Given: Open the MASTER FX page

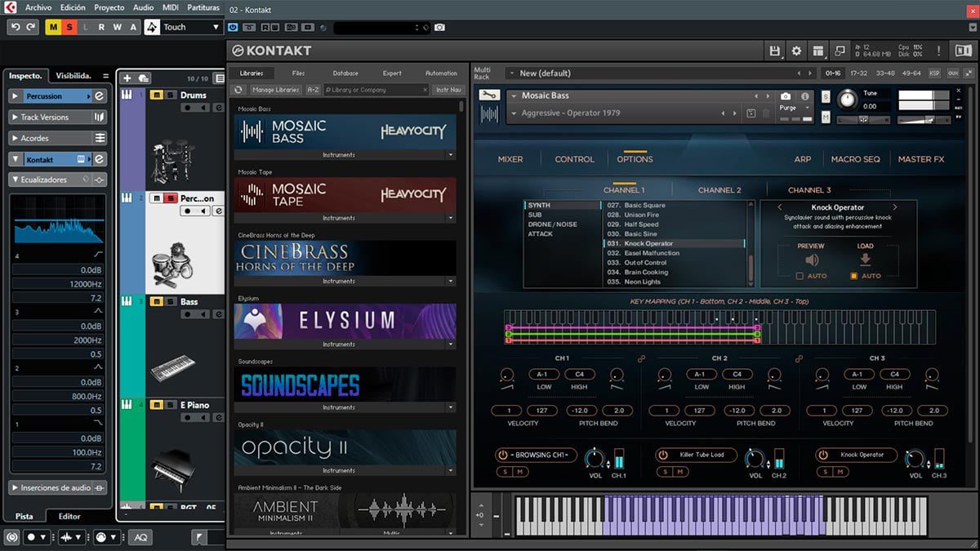Looking at the screenshot, I should pyautogui.click(x=921, y=159).
